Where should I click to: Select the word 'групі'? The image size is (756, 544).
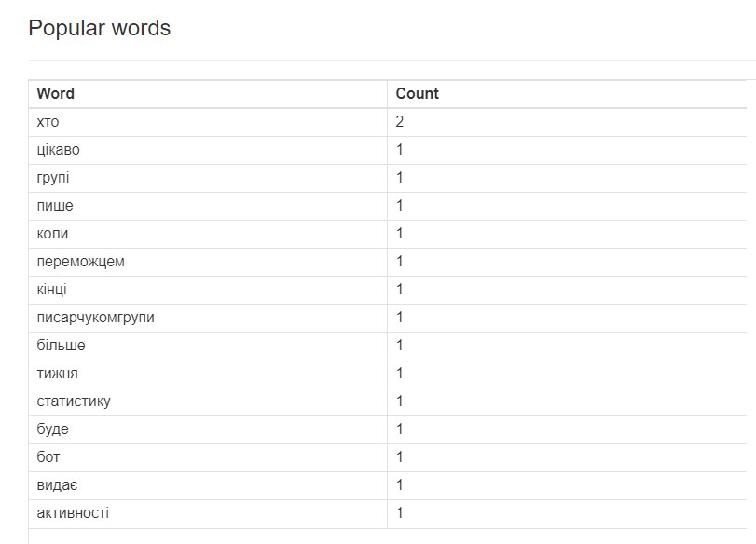coord(53,178)
